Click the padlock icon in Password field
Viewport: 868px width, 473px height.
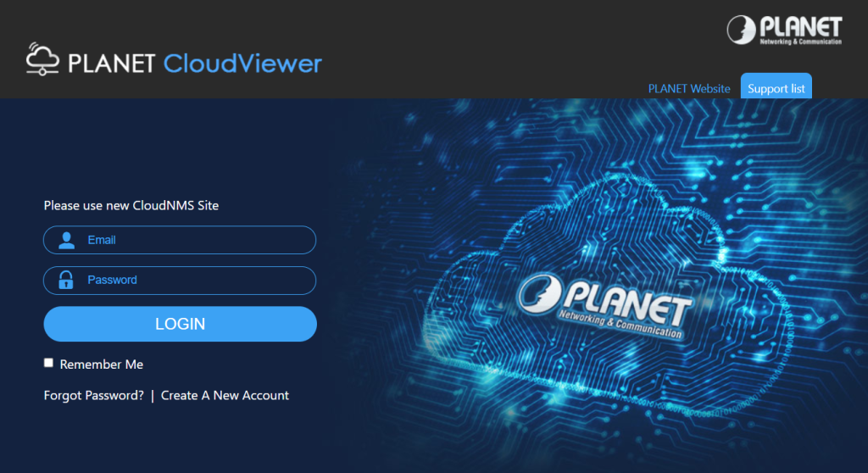click(66, 280)
